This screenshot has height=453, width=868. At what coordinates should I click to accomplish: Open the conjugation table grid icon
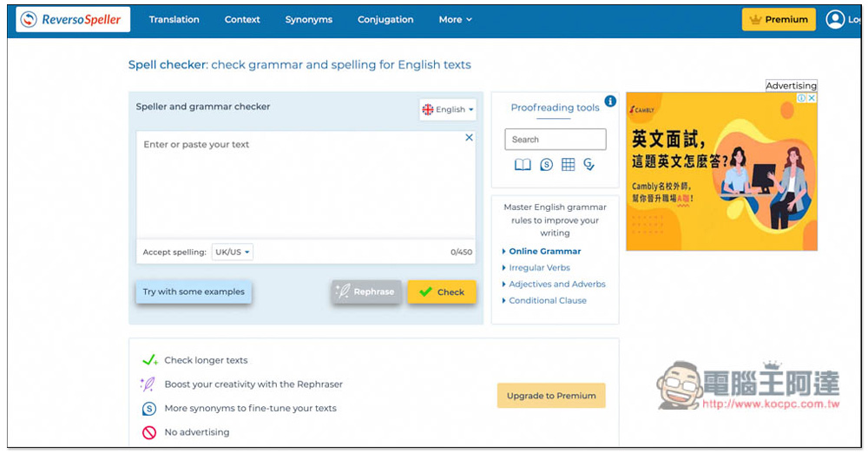coord(569,165)
